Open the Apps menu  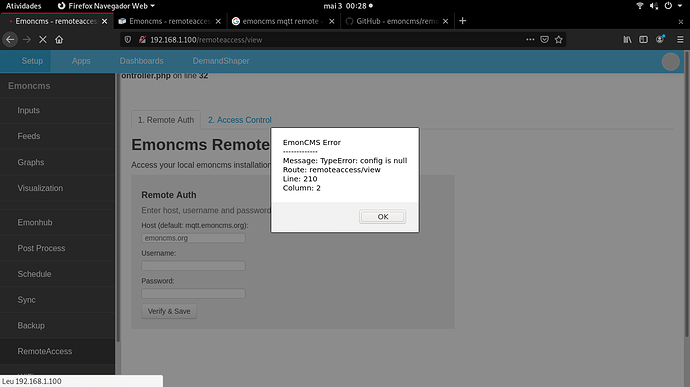click(81, 61)
